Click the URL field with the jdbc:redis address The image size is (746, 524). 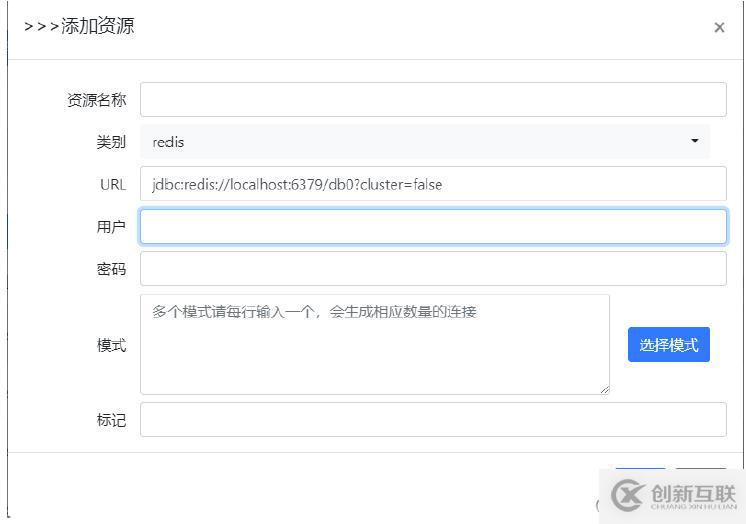tap(432, 184)
